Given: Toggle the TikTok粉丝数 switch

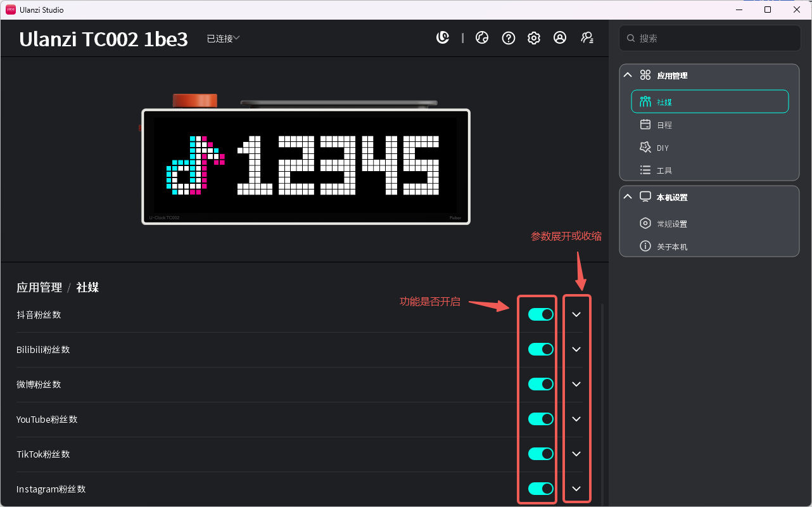Looking at the screenshot, I should pos(541,454).
